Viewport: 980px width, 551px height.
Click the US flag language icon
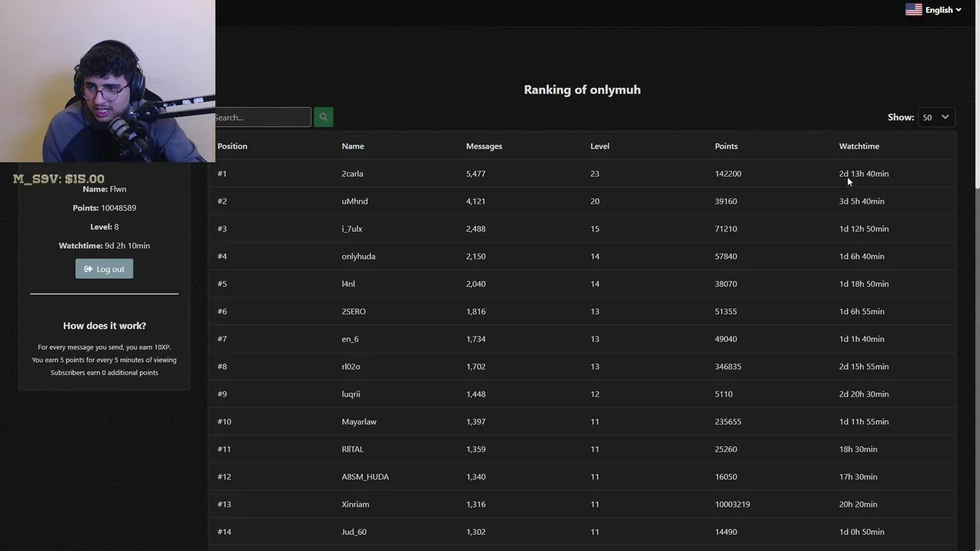point(913,10)
